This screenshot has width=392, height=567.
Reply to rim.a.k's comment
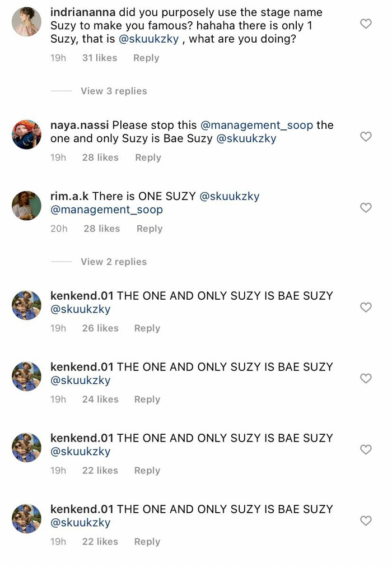click(149, 229)
